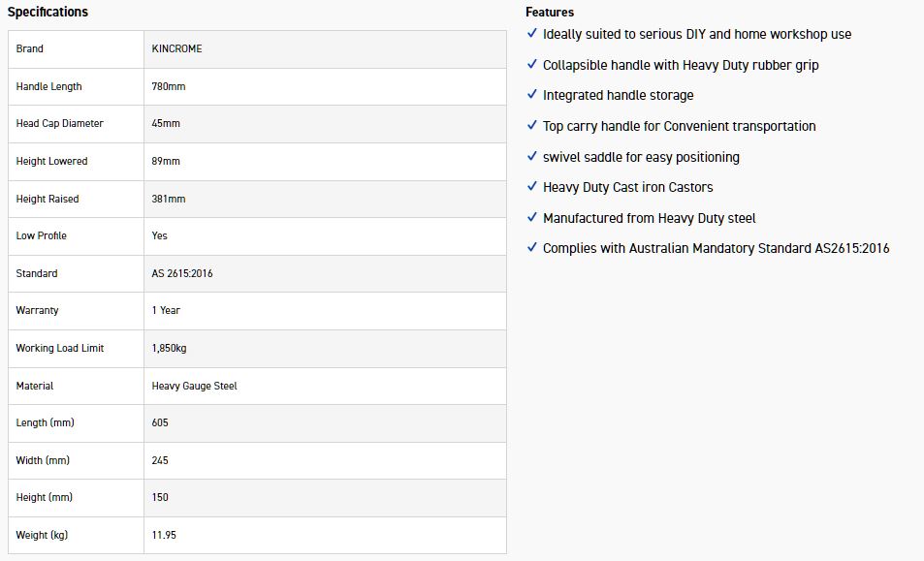Click the 'Warranty' row label

click(38, 310)
